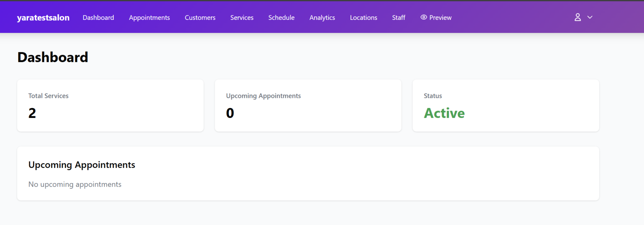
Task: View the Analytics page
Action: coord(322,18)
